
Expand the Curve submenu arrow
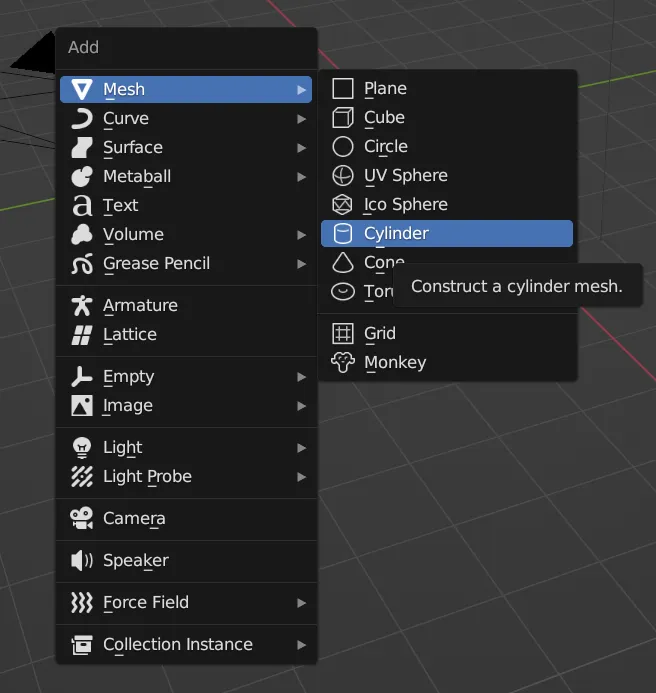pyautogui.click(x=301, y=119)
